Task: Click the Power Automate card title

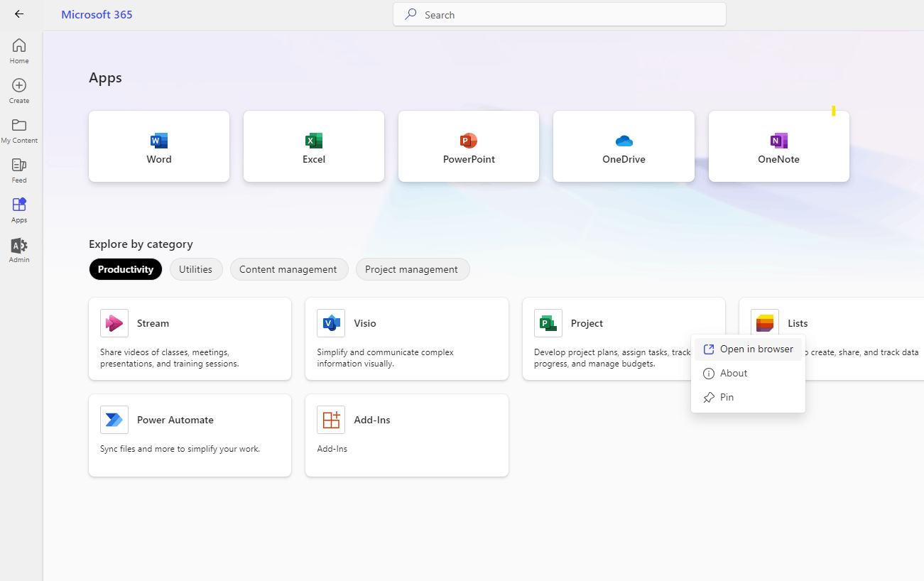Action: [x=175, y=420]
